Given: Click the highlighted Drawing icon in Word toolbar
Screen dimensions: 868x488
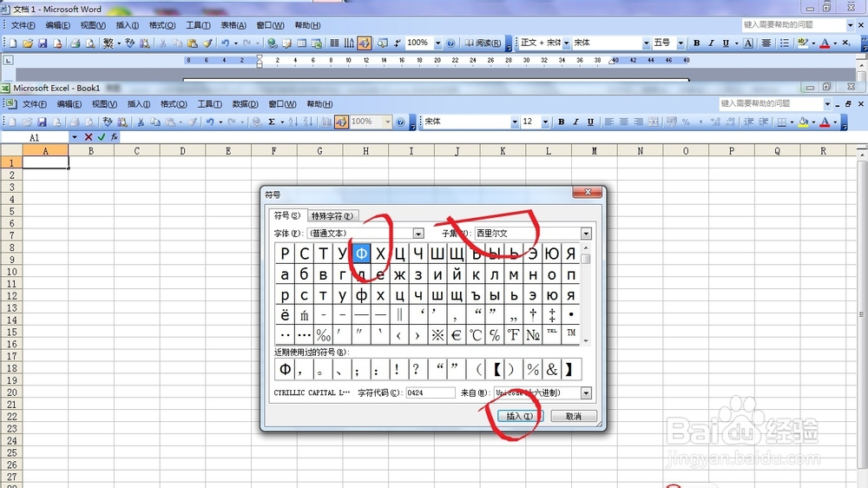Looking at the screenshot, I should [x=364, y=43].
